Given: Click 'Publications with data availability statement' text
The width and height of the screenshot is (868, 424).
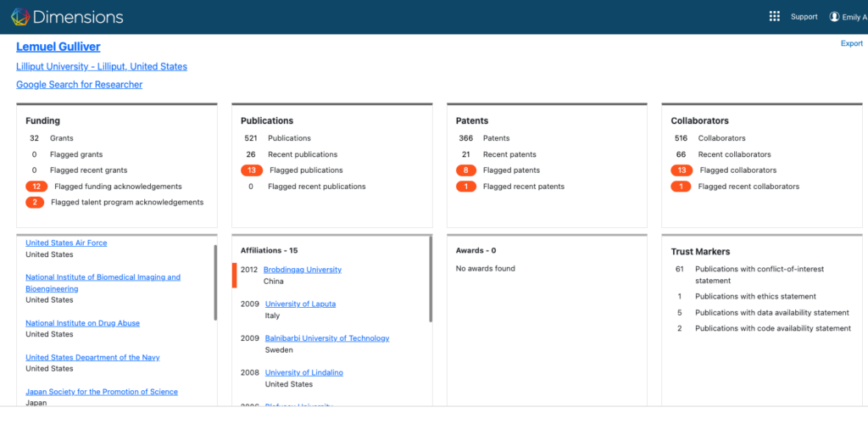Looking at the screenshot, I should (772, 313).
